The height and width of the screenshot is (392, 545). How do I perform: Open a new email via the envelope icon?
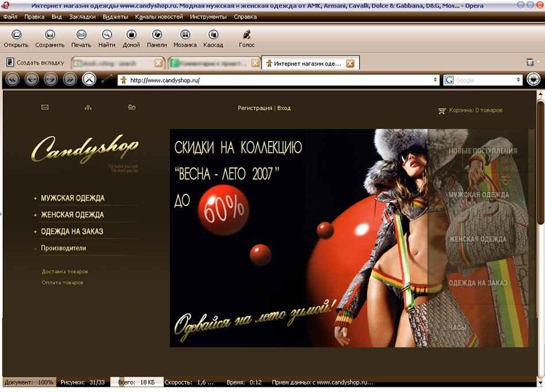pyautogui.click(x=45, y=108)
